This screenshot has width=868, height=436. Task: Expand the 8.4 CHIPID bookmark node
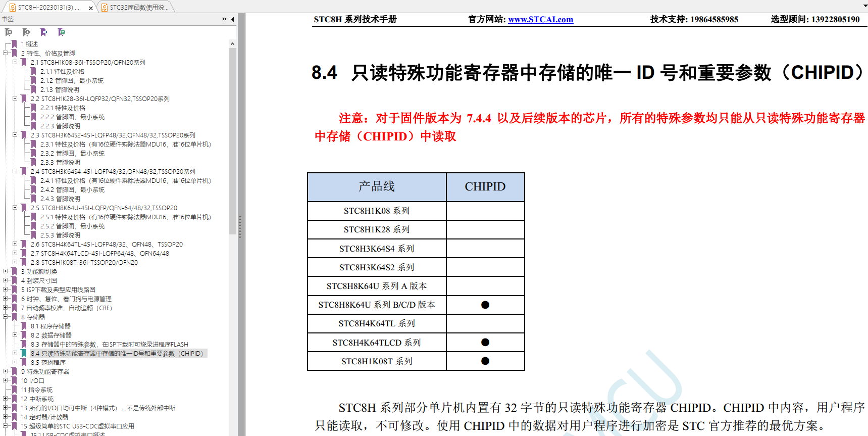(15, 353)
